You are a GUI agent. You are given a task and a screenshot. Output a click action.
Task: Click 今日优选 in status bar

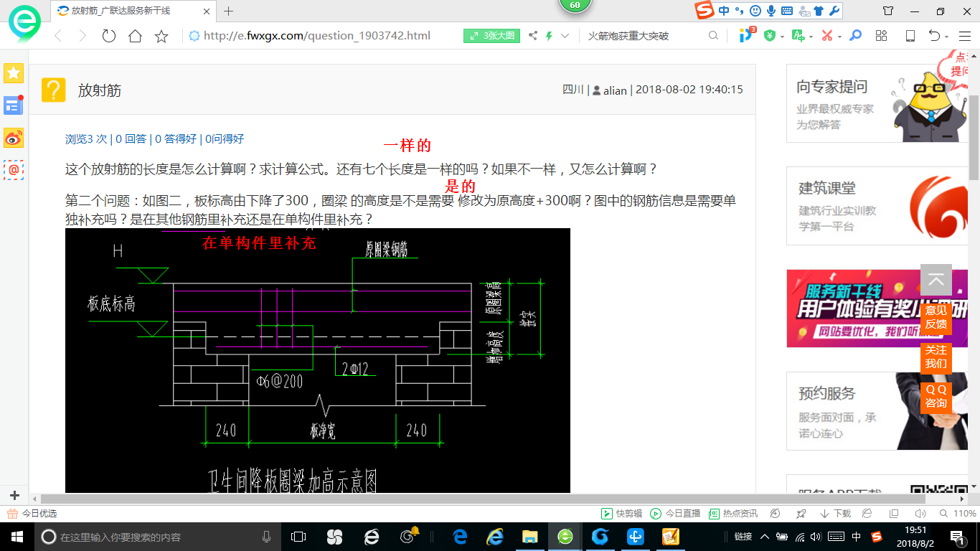click(x=32, y=514)
